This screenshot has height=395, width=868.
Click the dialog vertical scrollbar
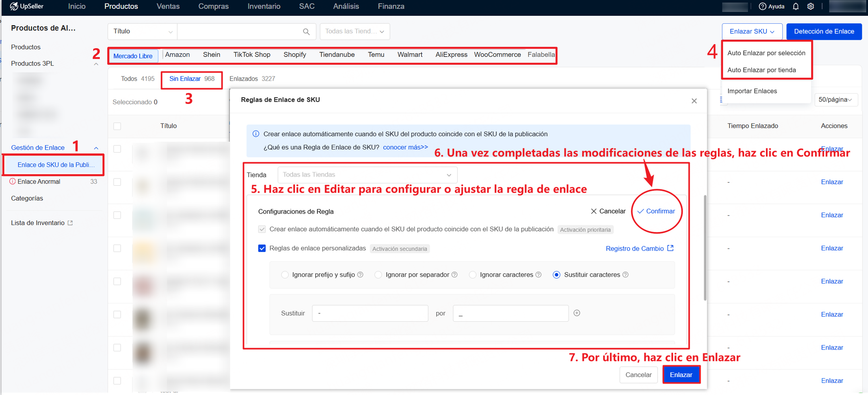pyautogui.click(x=704, y=247)
